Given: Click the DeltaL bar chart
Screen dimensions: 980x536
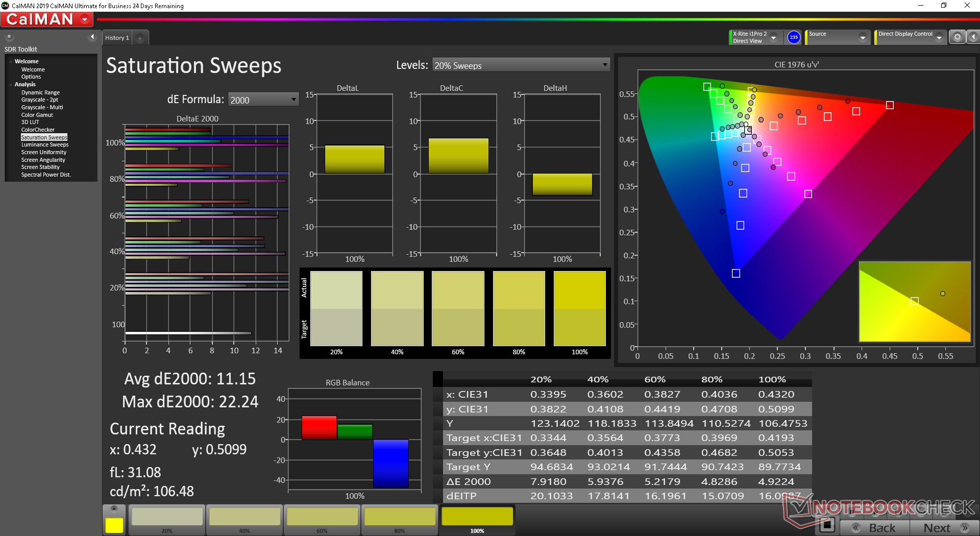Looking at the screenshot, I should click(355, 174).
